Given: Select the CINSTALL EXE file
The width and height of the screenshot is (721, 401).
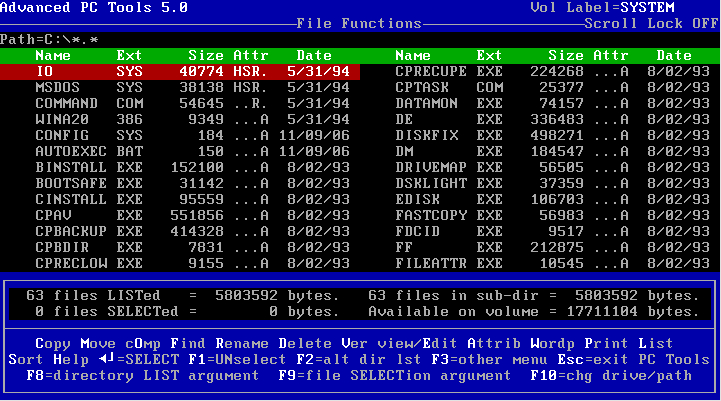Looking at the screenshot, I should point(193,200).
